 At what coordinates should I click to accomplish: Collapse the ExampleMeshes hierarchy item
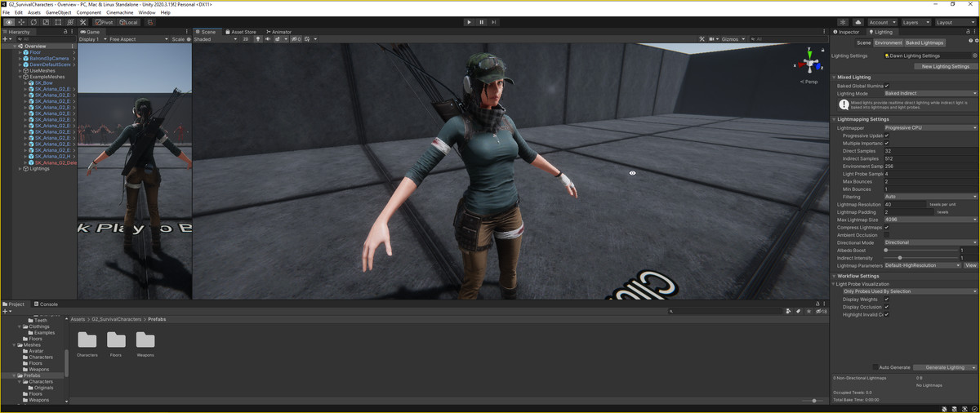20,77
